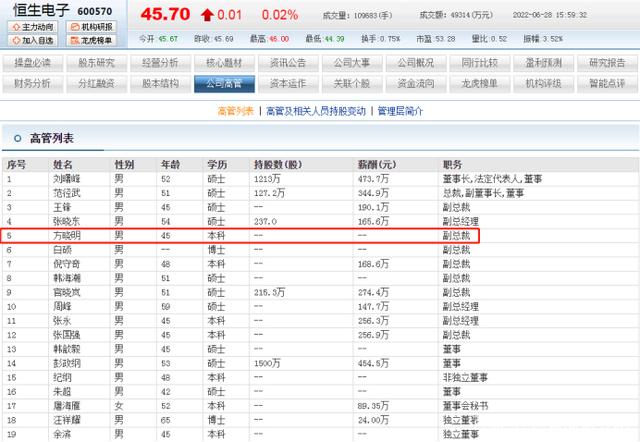Click the name 张晓东 in row 4

(67, 222)
